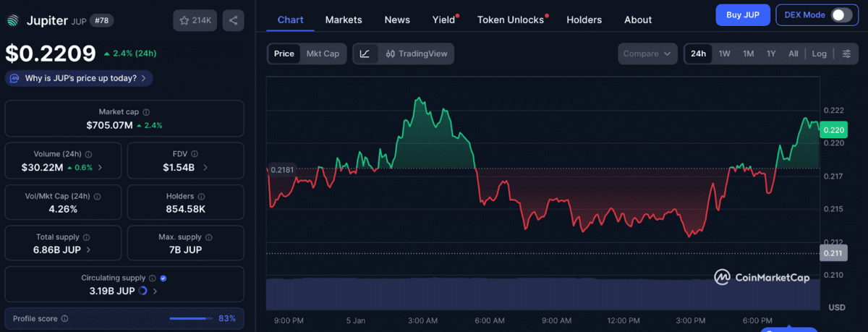Click the share icon next to watchlist
The image size is (868, 332).
point(233,20)
